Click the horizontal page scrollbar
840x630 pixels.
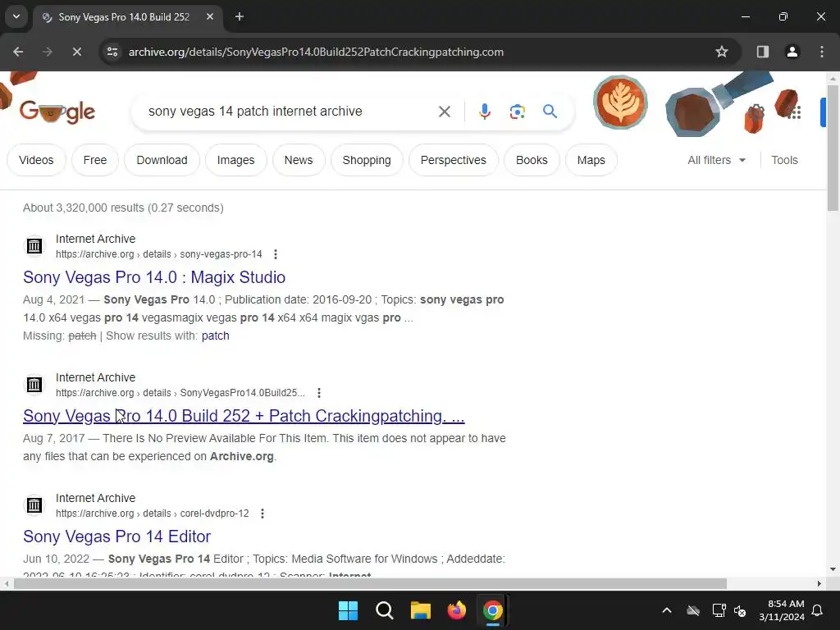coord(370,584)
